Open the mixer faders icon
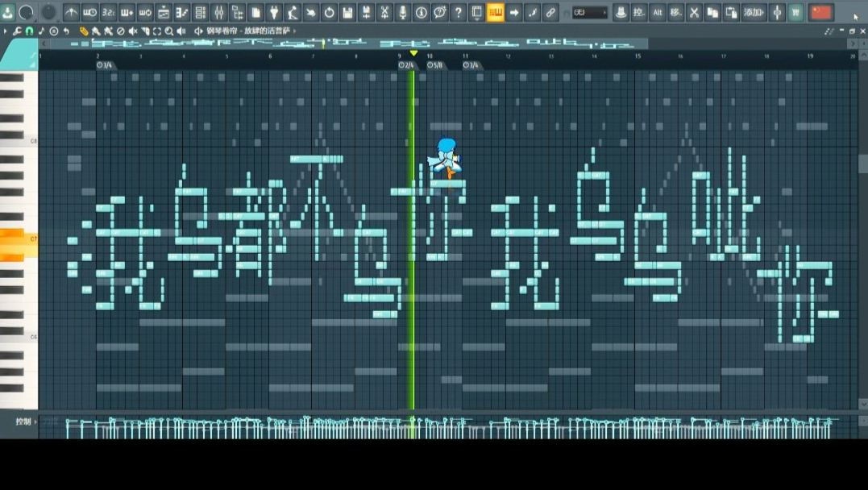The width and height of the screenshot is (868, 490). pos(219,12)
